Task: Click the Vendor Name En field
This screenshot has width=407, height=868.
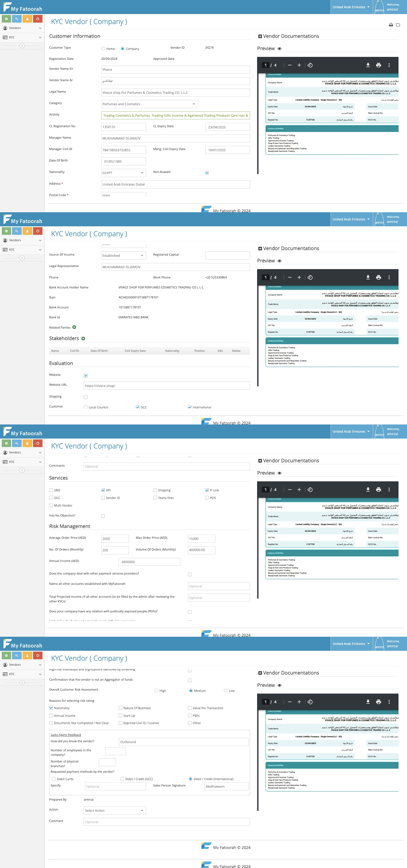Action: pos(175,69)
